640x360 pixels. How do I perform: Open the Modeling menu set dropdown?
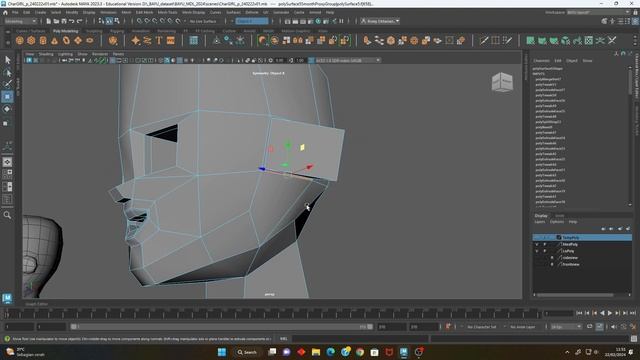click(20, 21)
